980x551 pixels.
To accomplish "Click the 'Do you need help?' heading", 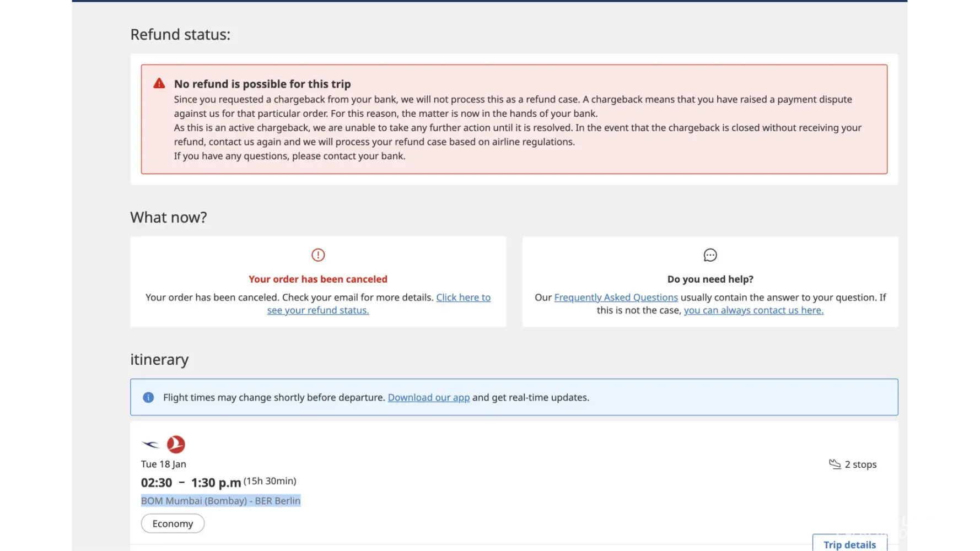I will tap(710, 279).
